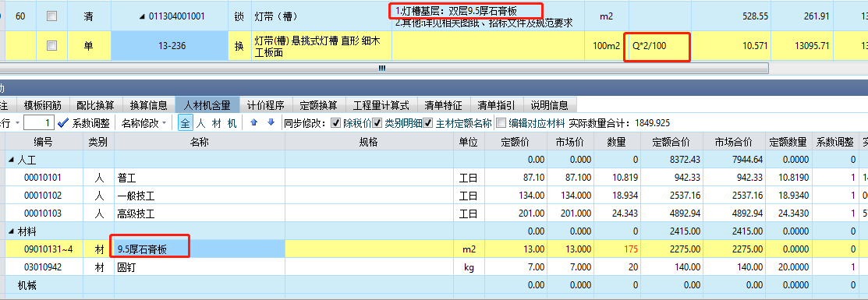Click the 单位 column header

tap(469, 143)
